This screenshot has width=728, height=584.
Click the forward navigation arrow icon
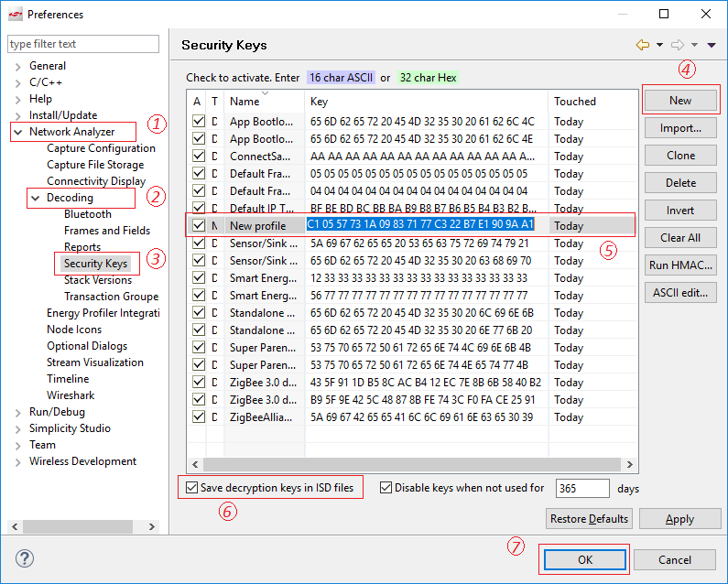[678, 45]
